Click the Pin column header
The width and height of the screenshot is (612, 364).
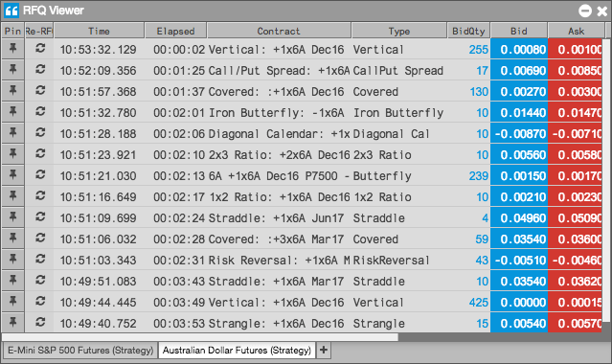point(12,31)
